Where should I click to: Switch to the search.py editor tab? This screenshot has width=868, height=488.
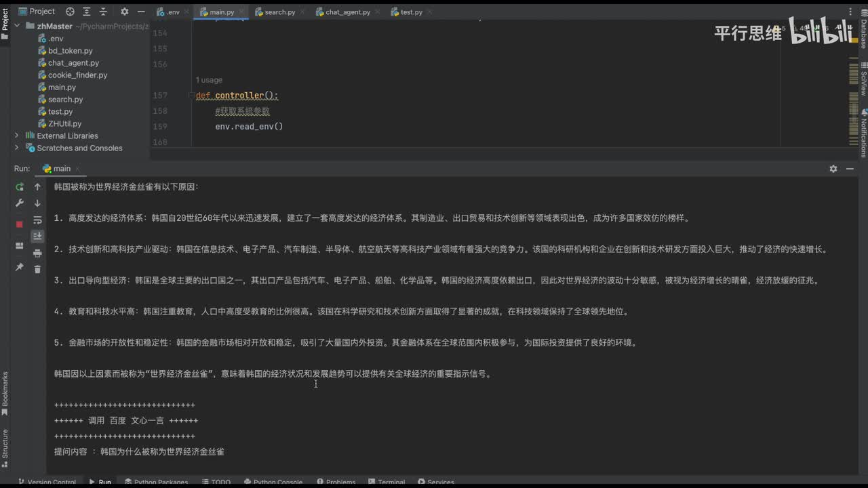point(279,12)
